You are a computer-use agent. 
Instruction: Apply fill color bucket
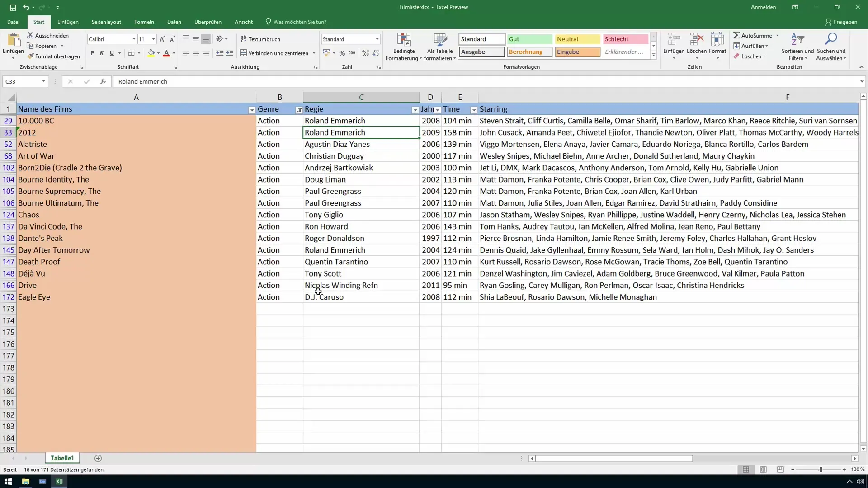(151, 53)
